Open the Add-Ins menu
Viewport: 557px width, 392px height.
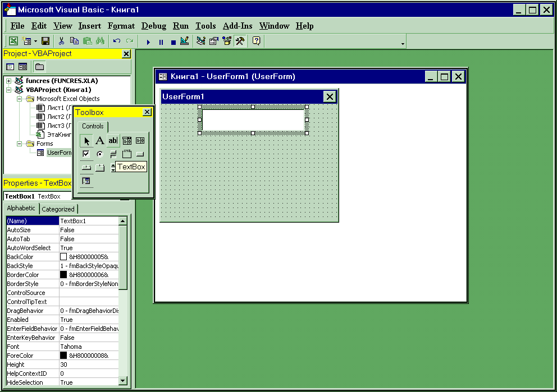(238, 26)
